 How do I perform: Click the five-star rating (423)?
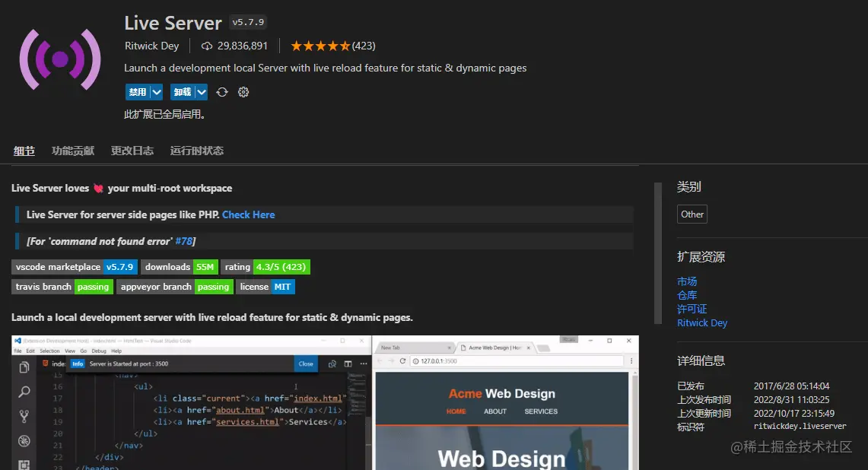pos(332,46)
